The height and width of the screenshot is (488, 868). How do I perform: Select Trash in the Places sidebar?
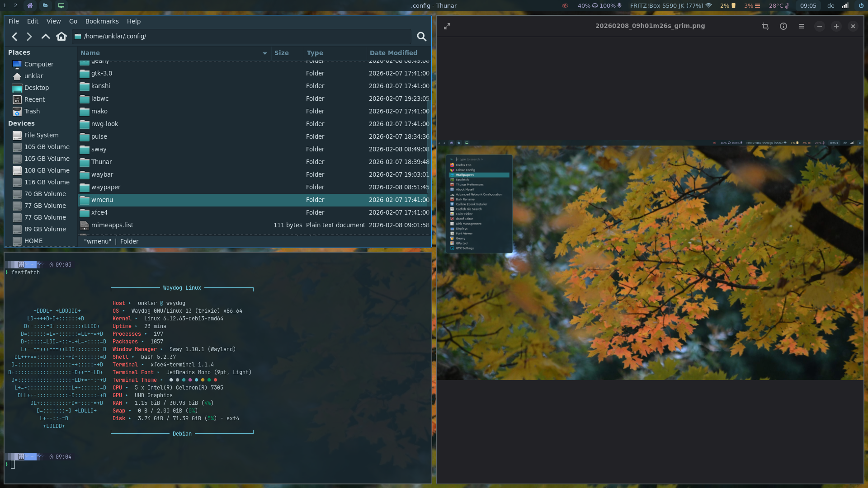[32, 111]
